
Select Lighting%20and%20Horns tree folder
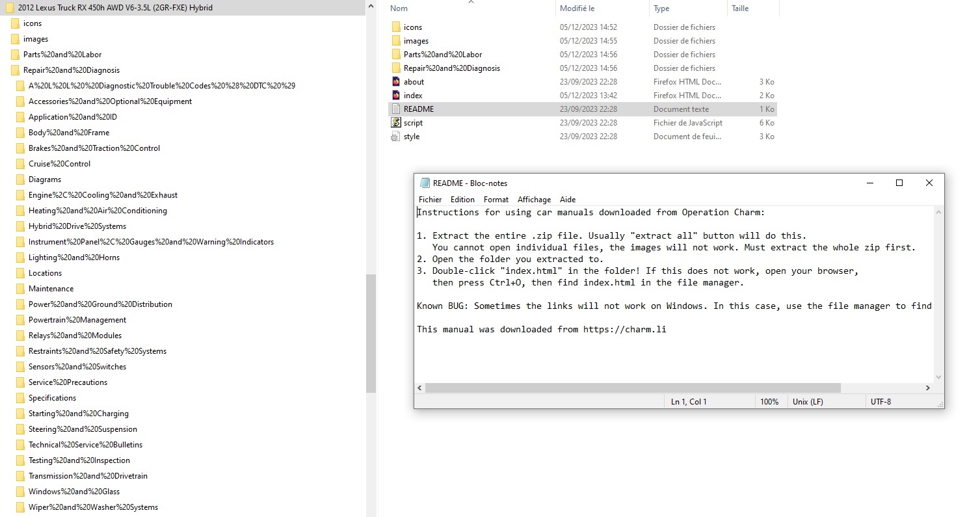click(74, 258)
